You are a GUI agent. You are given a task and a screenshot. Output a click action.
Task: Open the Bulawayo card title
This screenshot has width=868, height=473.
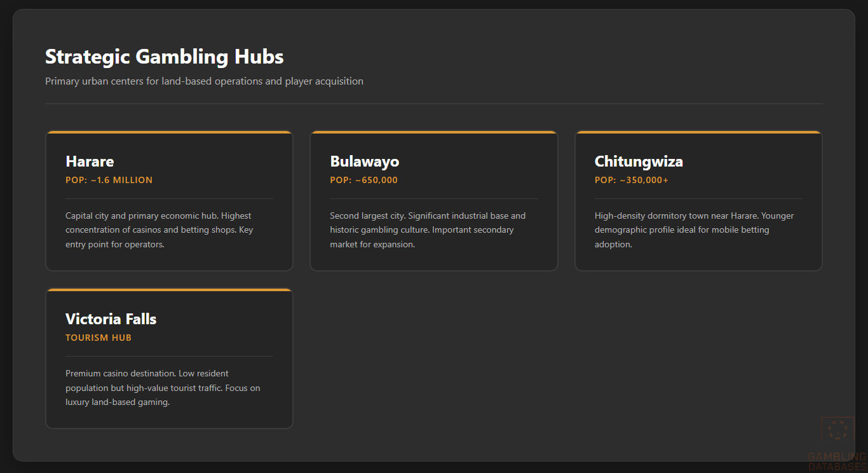pos(364,161)
